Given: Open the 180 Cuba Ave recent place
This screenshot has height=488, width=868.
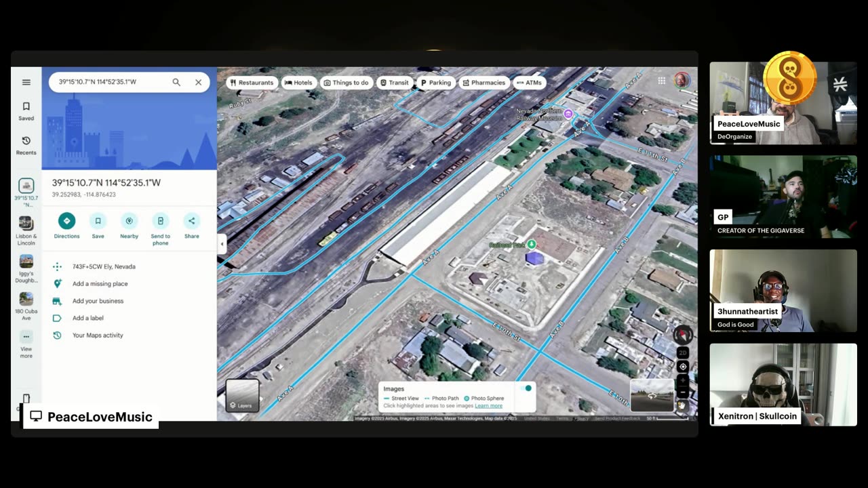Looking at the screenshot, I should (26, 306).
